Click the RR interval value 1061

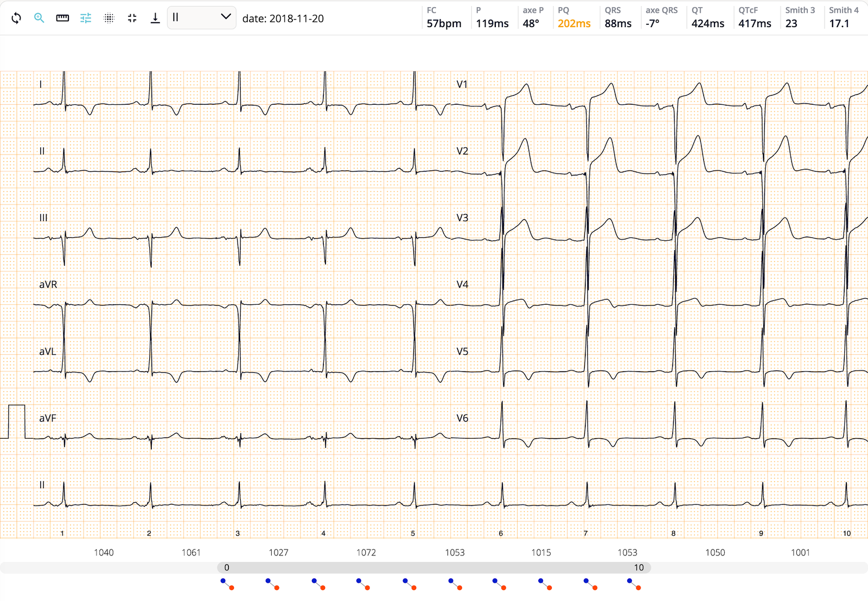191,552
